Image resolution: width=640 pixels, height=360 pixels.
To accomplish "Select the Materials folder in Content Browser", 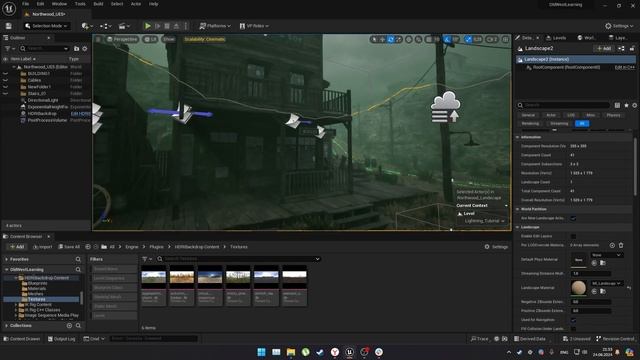I will coord(36,289).
